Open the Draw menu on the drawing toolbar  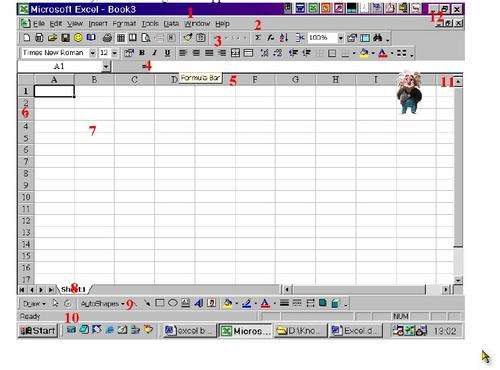click(x=34, y=304)
